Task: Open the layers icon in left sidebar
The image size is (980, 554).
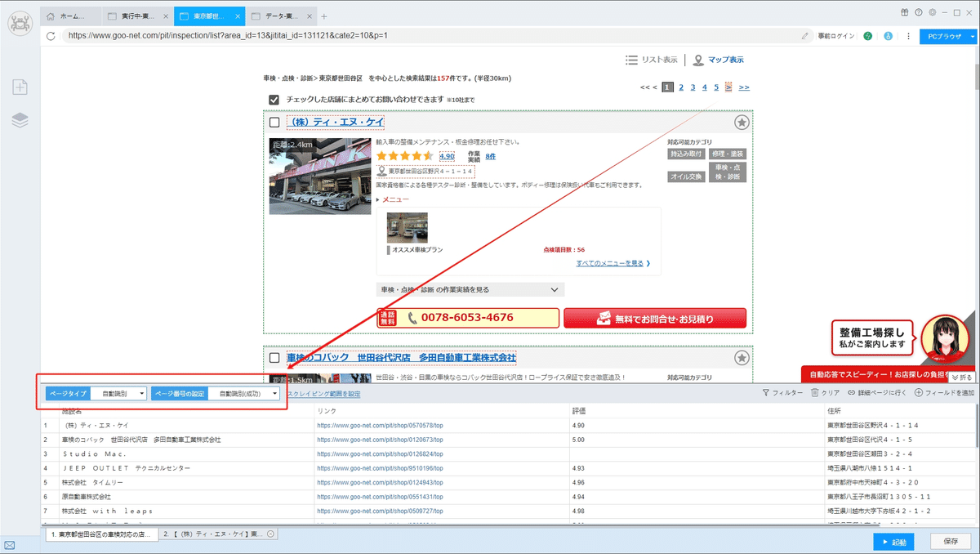Action: click(x=20, y=120)
